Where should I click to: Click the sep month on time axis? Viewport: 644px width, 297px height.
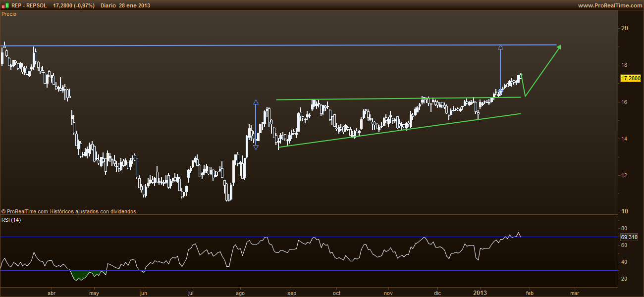click(x=291, y=293)
